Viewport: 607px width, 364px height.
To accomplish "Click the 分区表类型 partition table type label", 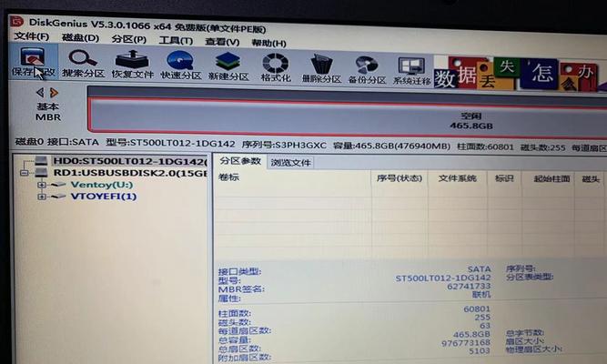I will [x=530, y=277].
